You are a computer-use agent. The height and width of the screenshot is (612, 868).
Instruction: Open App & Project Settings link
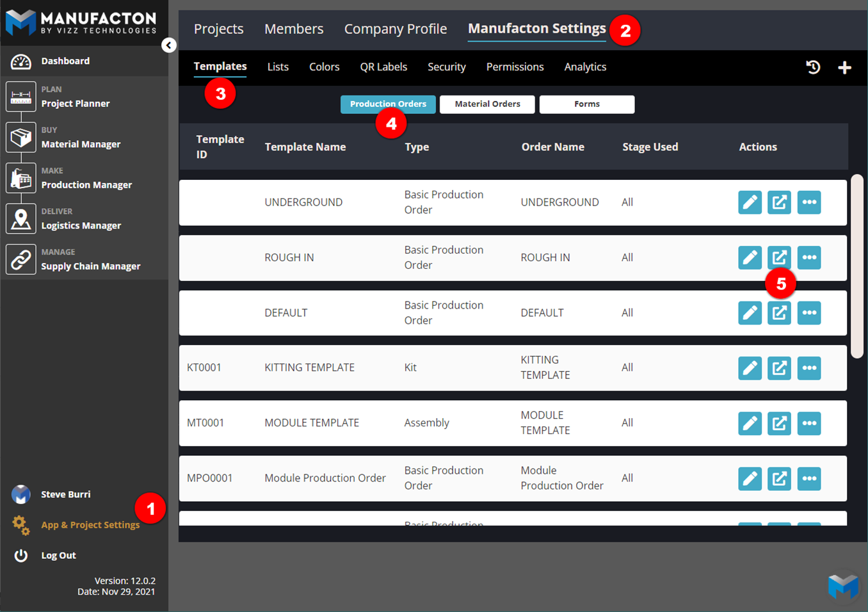pyautogui.click(x=90, y=525)
